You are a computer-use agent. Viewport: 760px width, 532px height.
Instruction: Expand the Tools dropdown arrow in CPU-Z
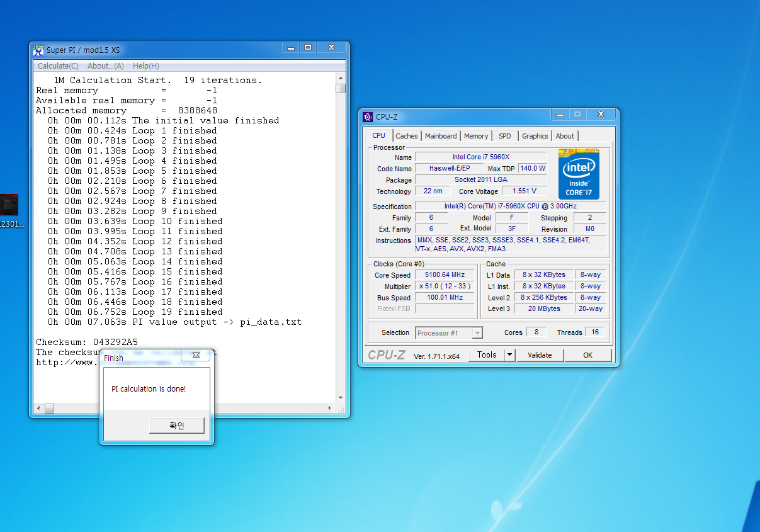pos(510,355)
